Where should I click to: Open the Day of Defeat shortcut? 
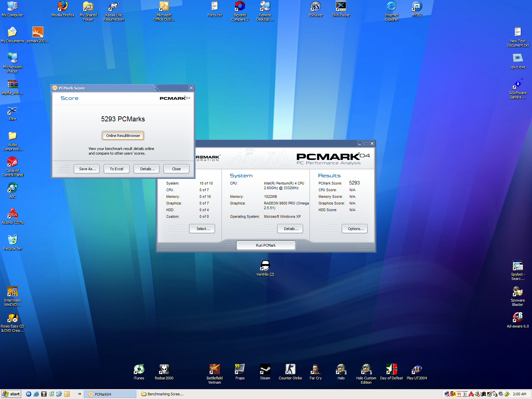pos(391,372)
